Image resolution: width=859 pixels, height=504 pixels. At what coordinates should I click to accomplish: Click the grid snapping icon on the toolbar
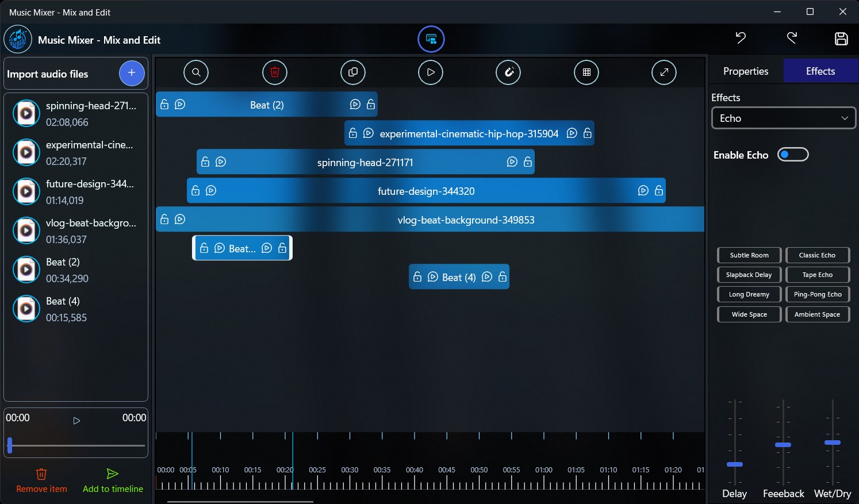pyautogui.click(x=586, y=72)
